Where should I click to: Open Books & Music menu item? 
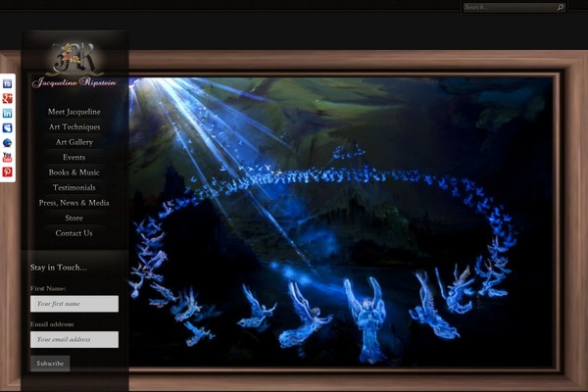tap(73, 172)
